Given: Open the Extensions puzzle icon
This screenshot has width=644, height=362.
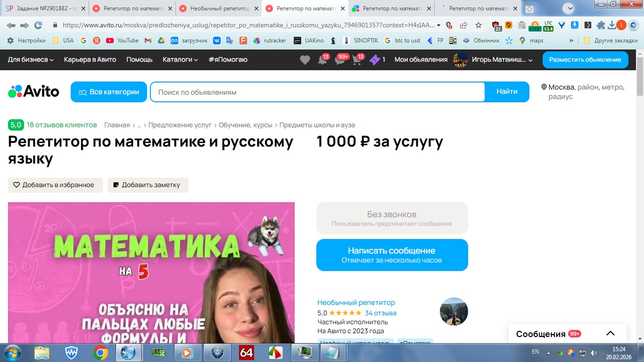Looking at the screenshot, I should point(601,25).
